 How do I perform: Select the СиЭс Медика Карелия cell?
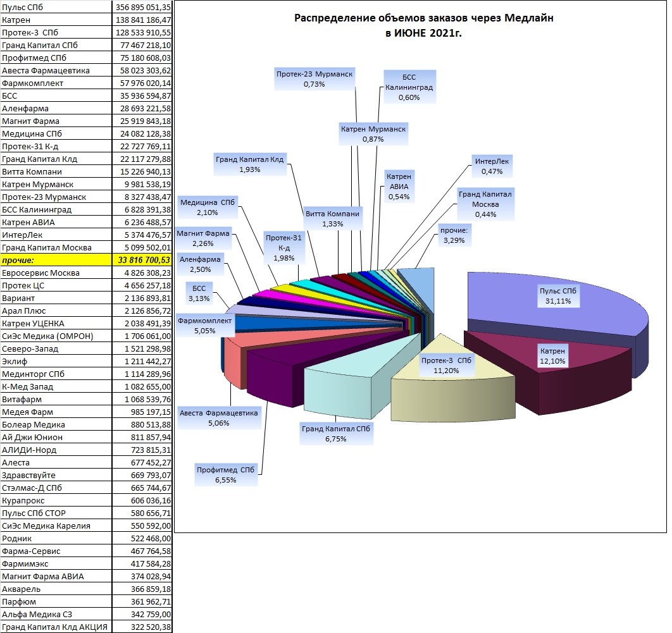[56, 525]
